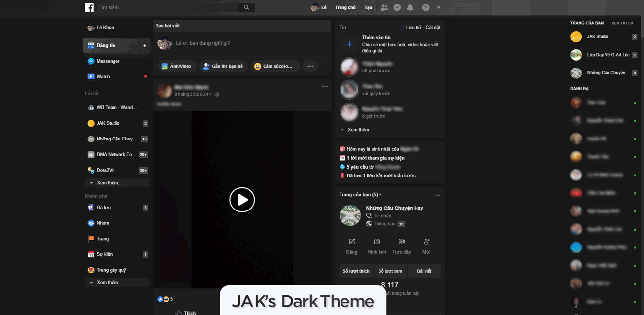
Task: Click Tạo in the top bar
Action: click(x=368, y=7)
